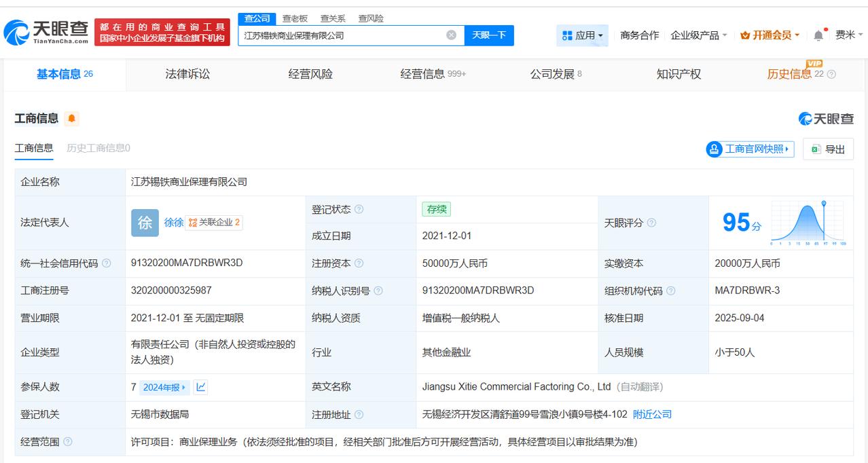This screenshot has height=463, width=868.
Task: Click paid-in capital 20000万人民币
Action: tap(747, 263)
